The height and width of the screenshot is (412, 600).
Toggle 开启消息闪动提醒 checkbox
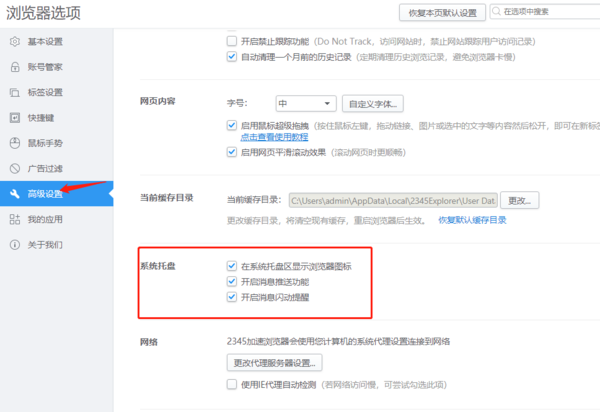(x=232, y=297)
